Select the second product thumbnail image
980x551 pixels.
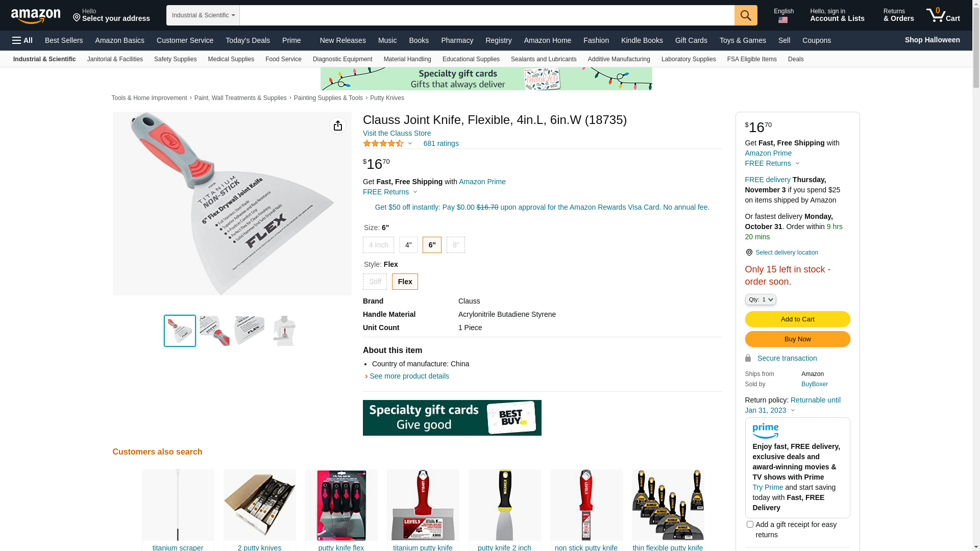pos(214,331)
